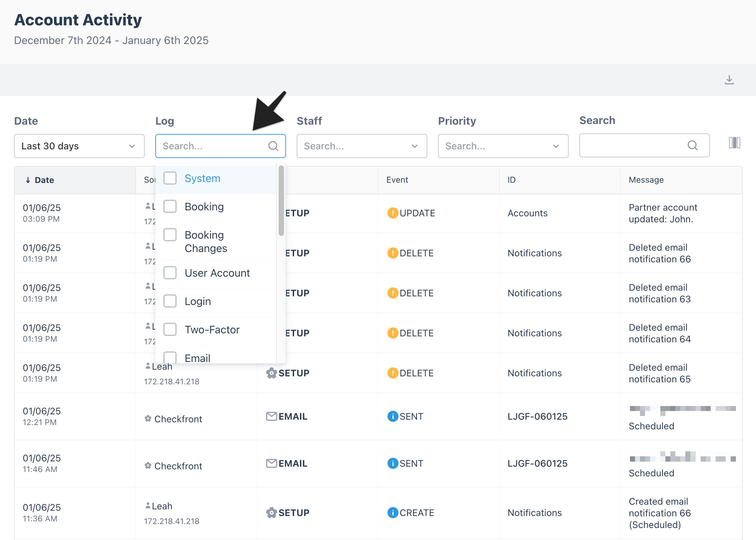This screenshot has height=540, width=756.
Task: Click the Log dropdown list scrollbar
Action: pos(281,201)
